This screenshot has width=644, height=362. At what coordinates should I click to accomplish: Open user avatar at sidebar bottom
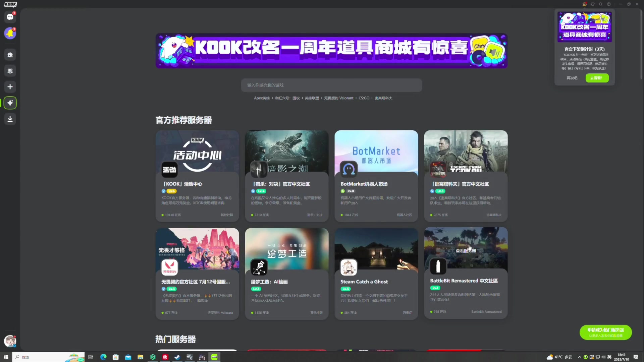coord(10,341)
